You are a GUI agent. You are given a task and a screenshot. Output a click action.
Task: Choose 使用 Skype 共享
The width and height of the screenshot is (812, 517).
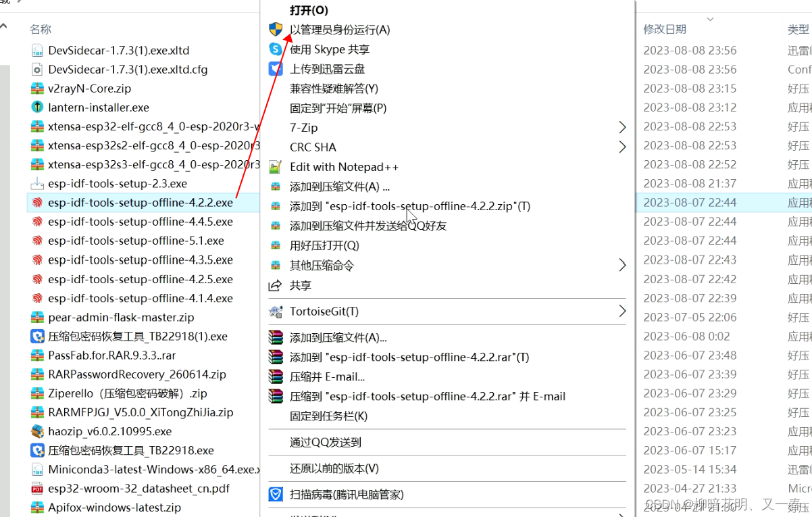pyautogui.click(x=330, y=49)
